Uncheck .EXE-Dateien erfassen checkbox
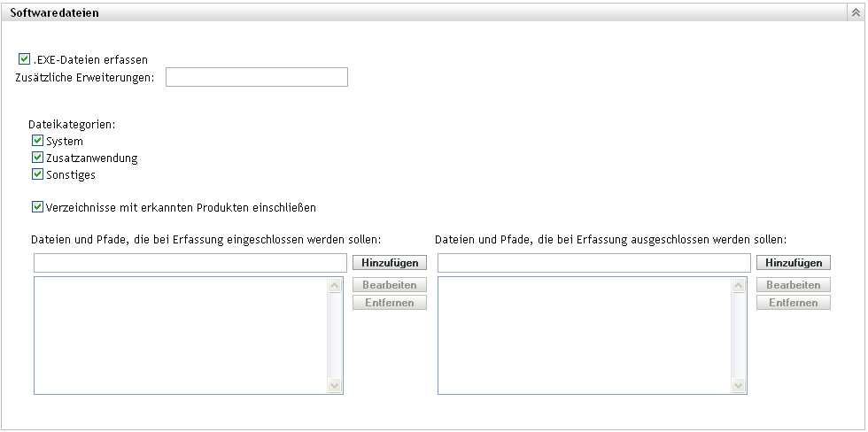Screen dimensions: 868x432 pos(24,58)
